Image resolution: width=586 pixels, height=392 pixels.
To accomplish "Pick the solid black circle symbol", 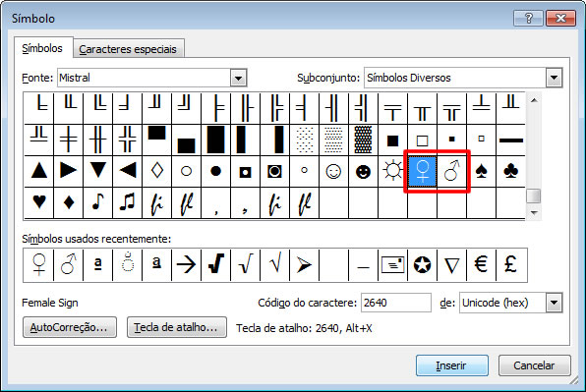I will 216,171.
